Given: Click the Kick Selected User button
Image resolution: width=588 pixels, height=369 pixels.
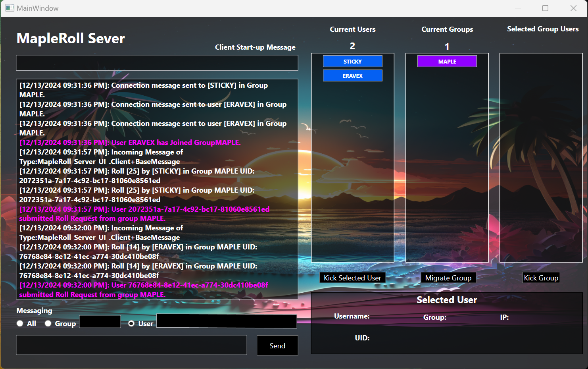Looking at the screenshot, I should pos(352,277).
